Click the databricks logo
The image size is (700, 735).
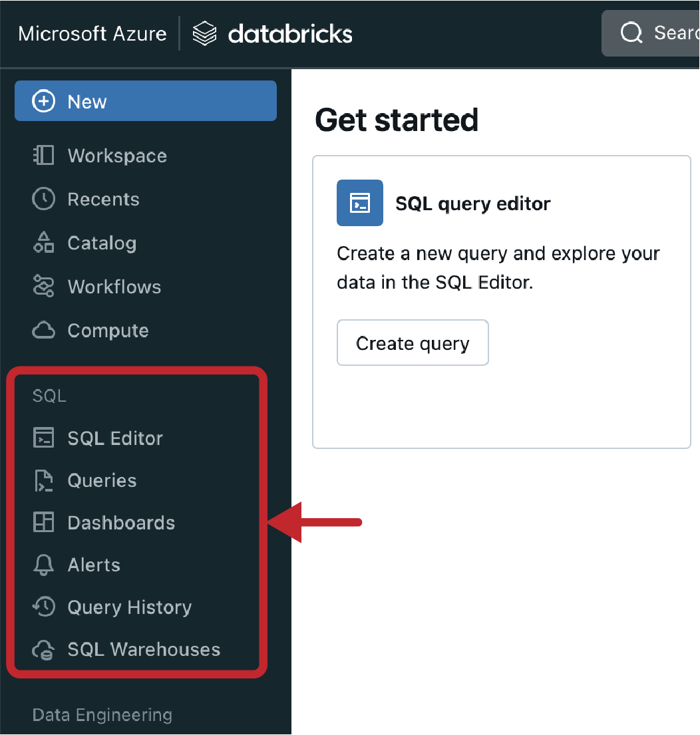click(x=272, y=34)
